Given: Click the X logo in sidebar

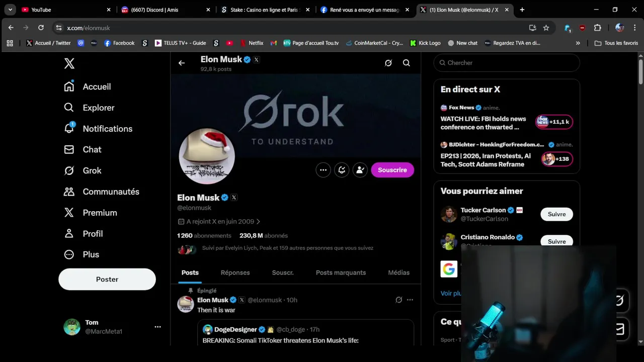Looking at the screenshot, I should (x=69, y=63).
